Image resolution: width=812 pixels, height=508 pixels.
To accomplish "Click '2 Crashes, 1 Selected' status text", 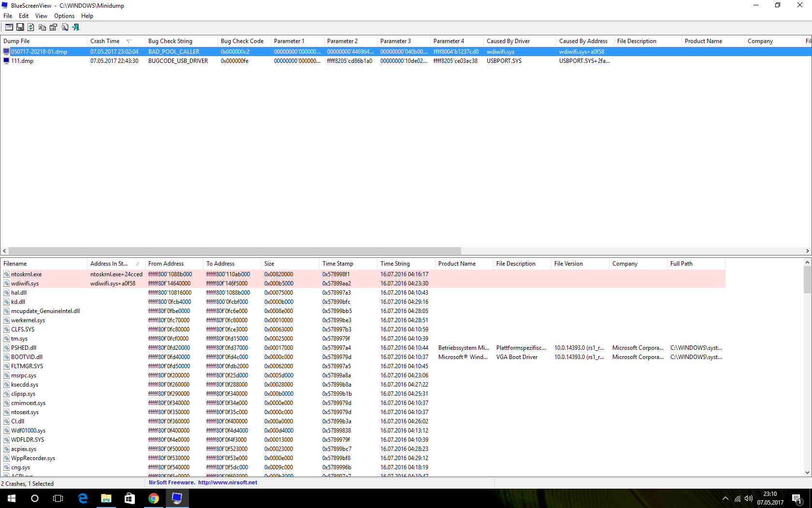I will (x=28, y=484).
